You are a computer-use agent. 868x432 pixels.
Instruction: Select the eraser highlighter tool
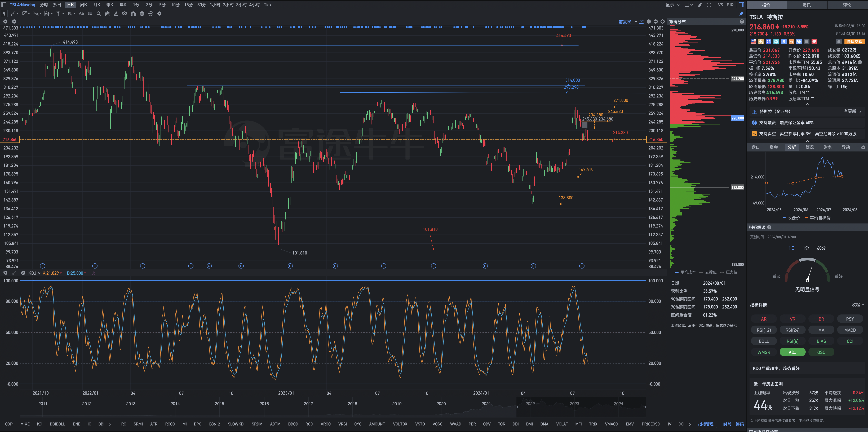point(116,14)
